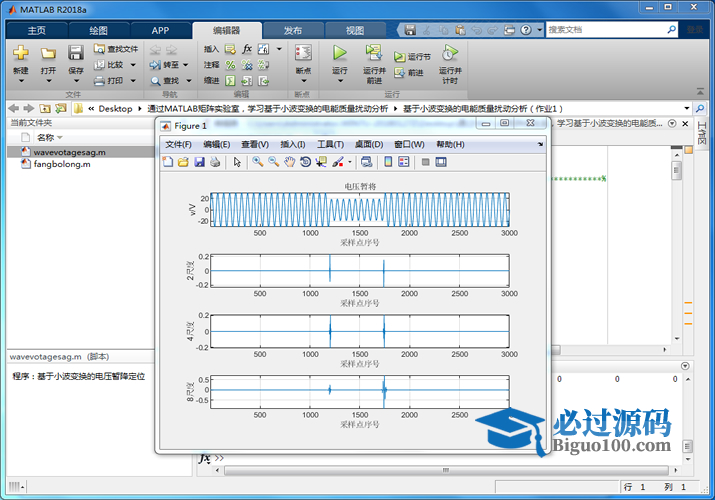
Task: Switch to the Home (主页) tab
Action: pyautogui.click(x=36, y=31)
